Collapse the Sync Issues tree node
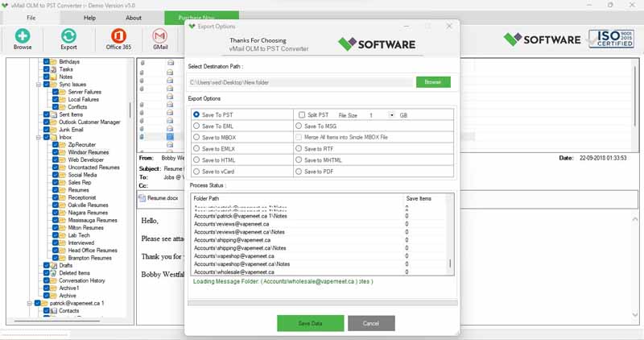 click(38, 85)
